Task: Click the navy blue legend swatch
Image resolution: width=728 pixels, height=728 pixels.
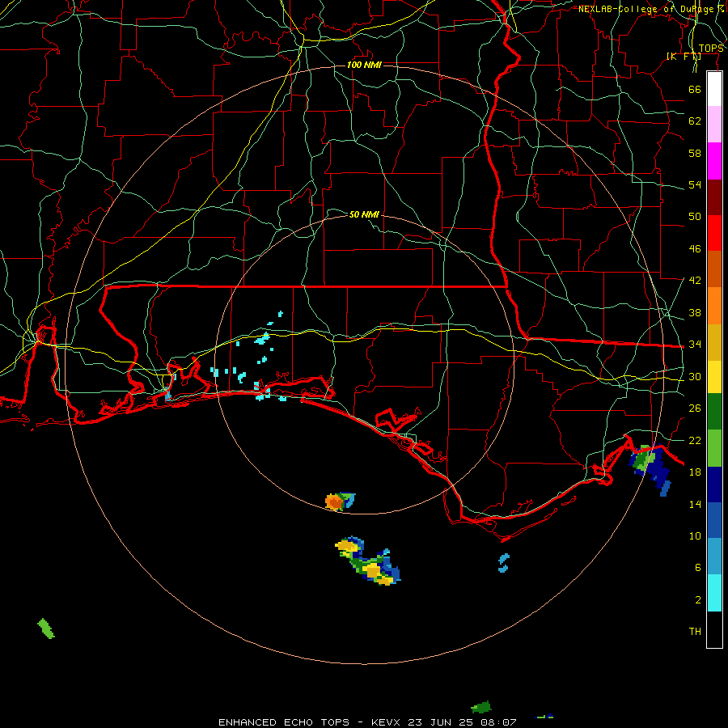Action: click(714, 485)
